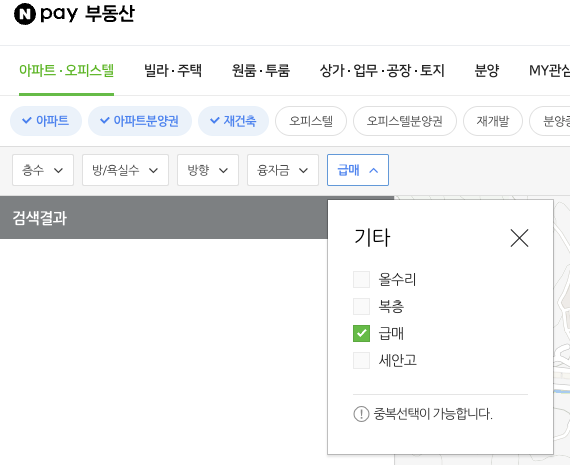Select the 아파트·오피스텔 tab
This screenshot has width=570, height=465.
tap(67, 70)
